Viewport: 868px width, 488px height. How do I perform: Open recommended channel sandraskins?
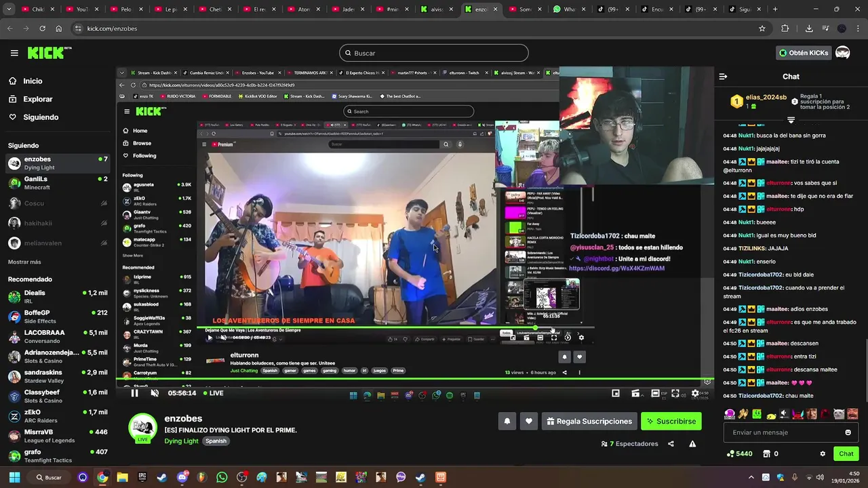tap(58, 377)
